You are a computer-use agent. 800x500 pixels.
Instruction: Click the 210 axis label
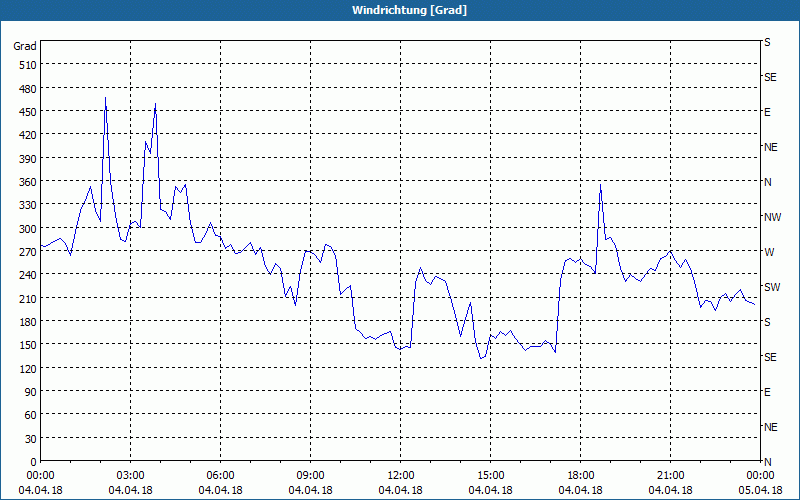tap(28, 298)
